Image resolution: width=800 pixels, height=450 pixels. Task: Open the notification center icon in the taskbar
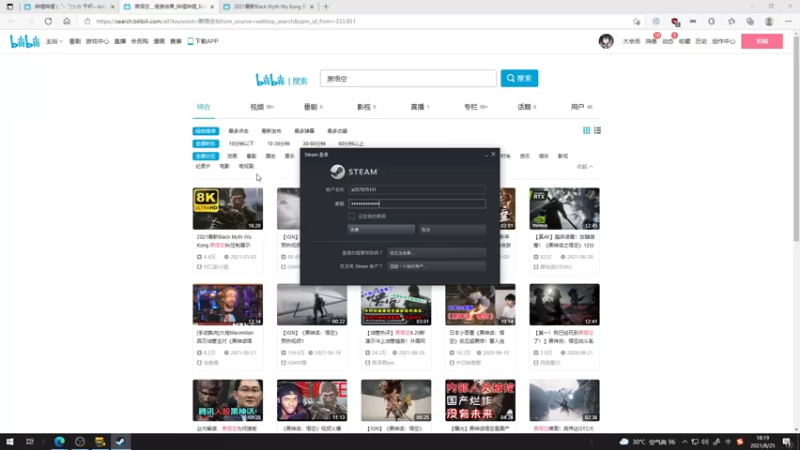click(x=787, y=442)
